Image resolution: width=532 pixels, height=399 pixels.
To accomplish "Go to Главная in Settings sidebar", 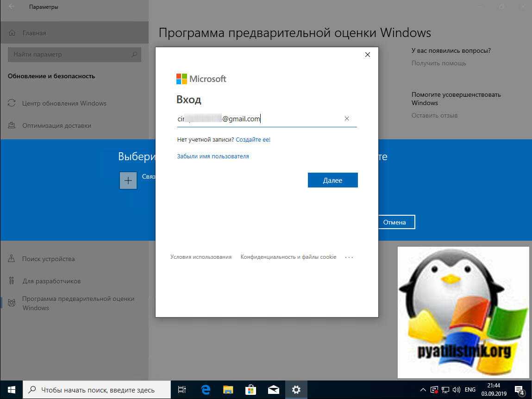I will coord(74,33).
